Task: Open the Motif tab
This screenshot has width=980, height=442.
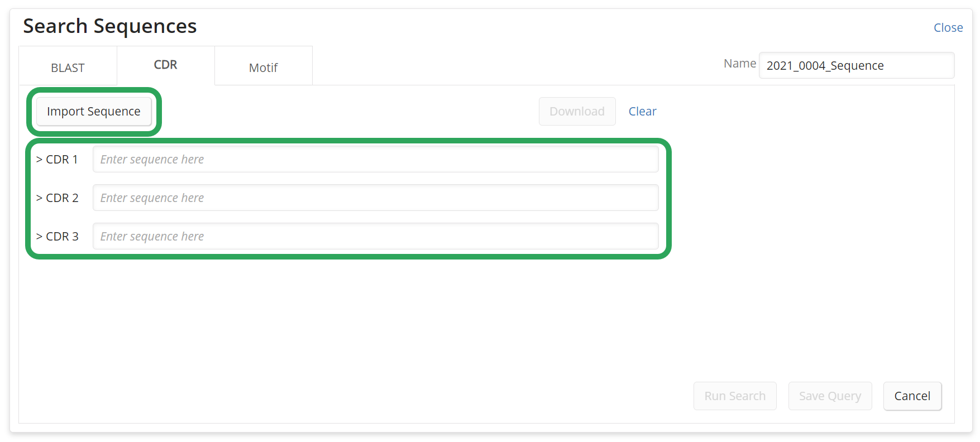Action: pos(263,68)
